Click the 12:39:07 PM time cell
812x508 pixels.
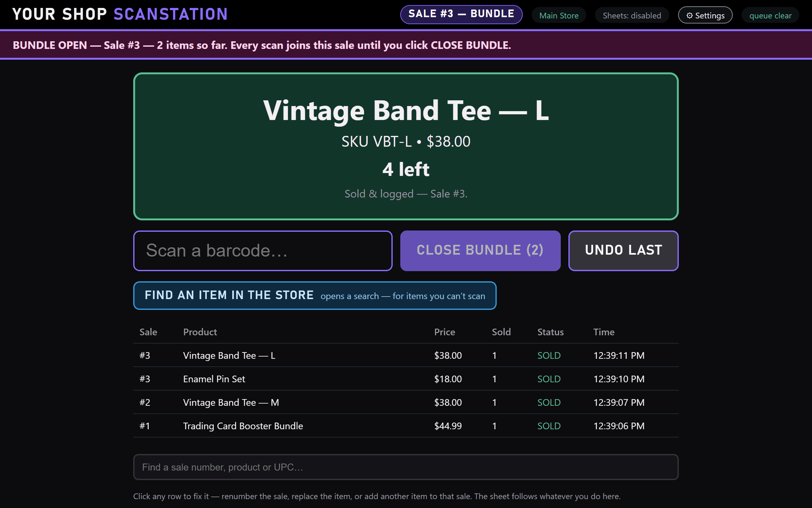619,402
